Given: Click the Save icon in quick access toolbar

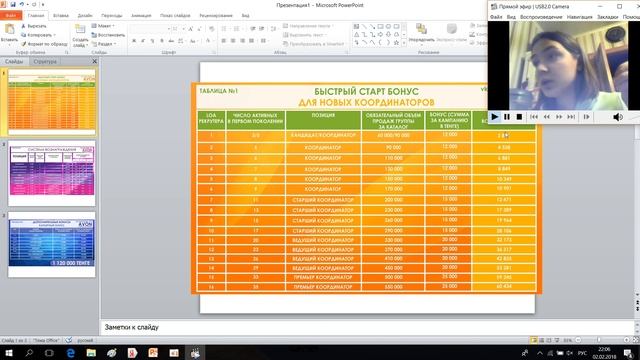Looking at the screenshot, I should click(x=13, y=4).
